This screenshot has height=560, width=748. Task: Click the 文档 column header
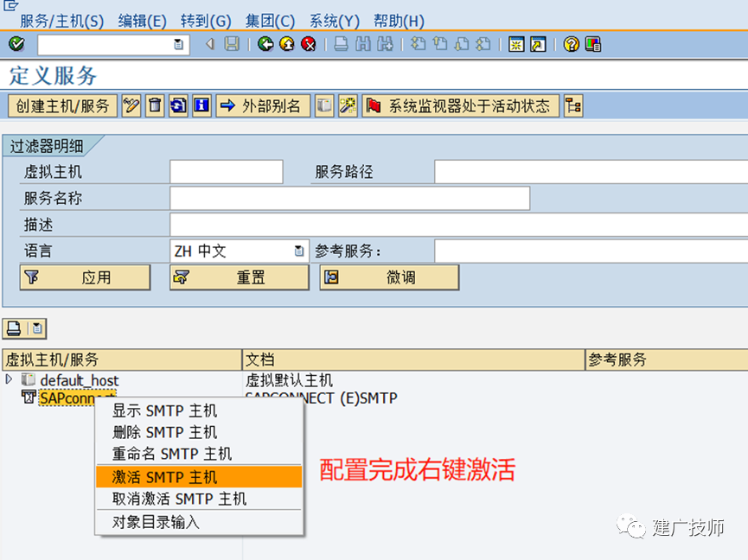413,360
